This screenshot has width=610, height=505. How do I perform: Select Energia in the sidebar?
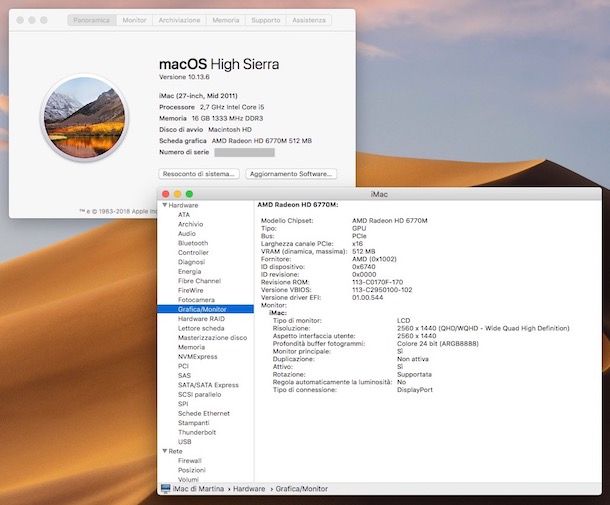tap(189, 272)
